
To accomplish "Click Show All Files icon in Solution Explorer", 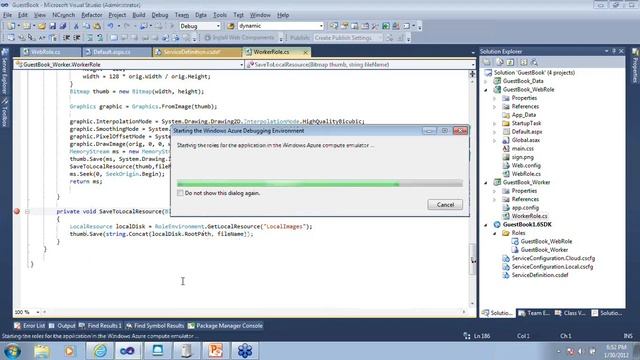I will 500,62.
